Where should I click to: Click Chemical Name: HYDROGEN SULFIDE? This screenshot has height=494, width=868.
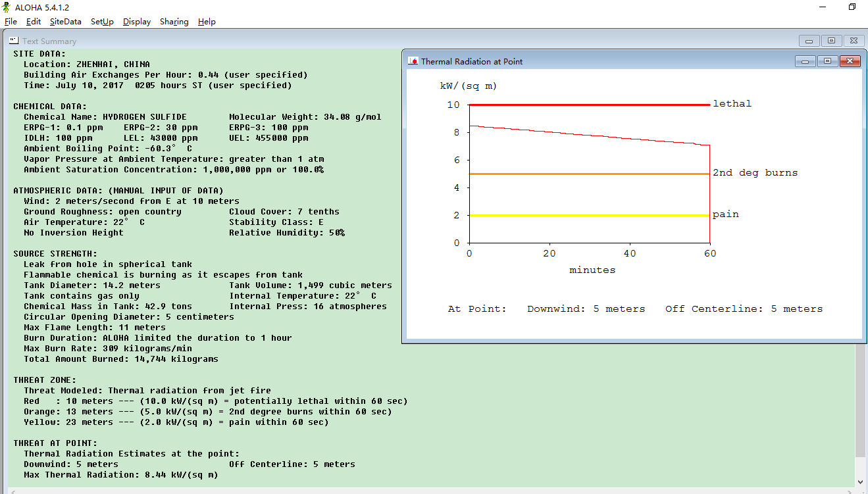point(105,117)
